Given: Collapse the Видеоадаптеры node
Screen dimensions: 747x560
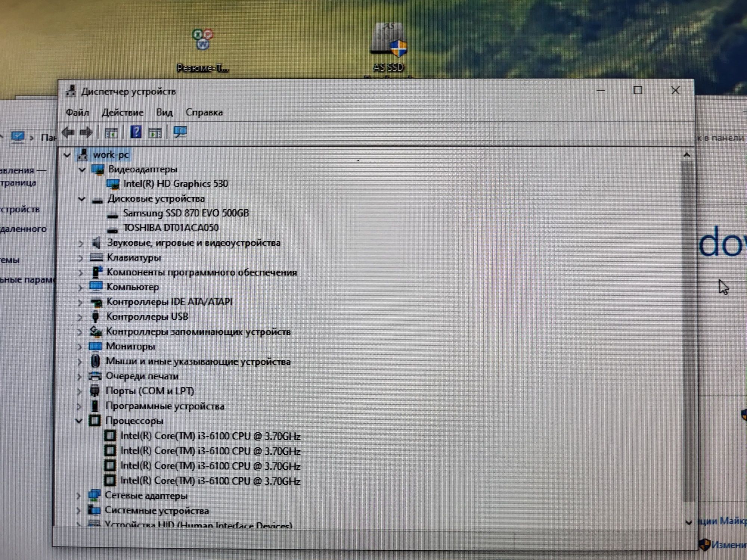Looking at the screenshot, I should tap(82, 169).
